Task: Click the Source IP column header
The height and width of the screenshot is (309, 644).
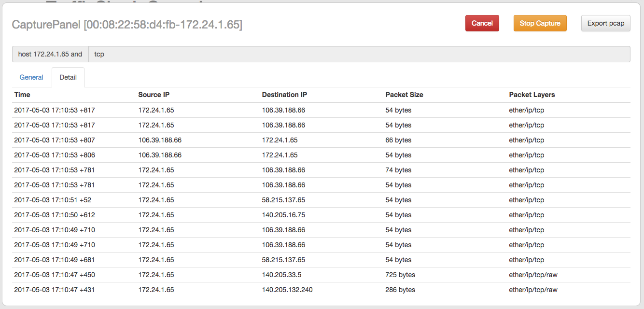Action: coord(154,95)
